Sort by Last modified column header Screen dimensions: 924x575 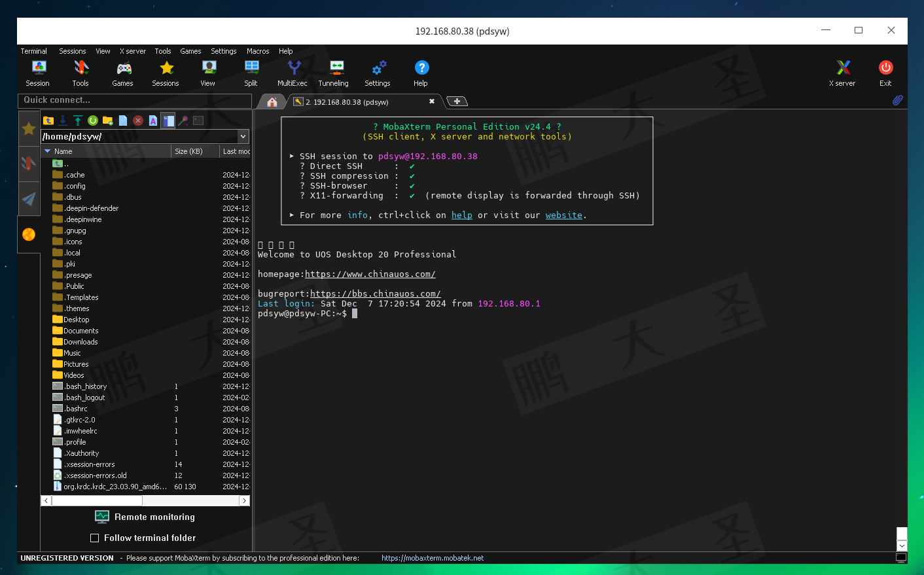click(x=236, y=151)
